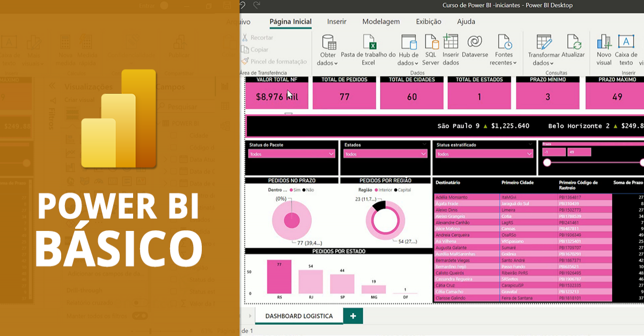The height and width of the screenshot is (336, 644).
Task: Open the Obter dados dropdown arrow
Action: point(335,63)
